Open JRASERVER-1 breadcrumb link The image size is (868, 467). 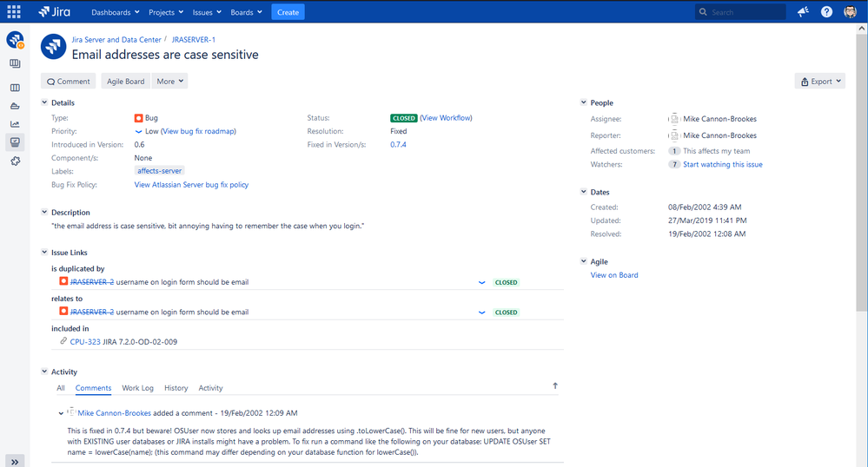193,40
